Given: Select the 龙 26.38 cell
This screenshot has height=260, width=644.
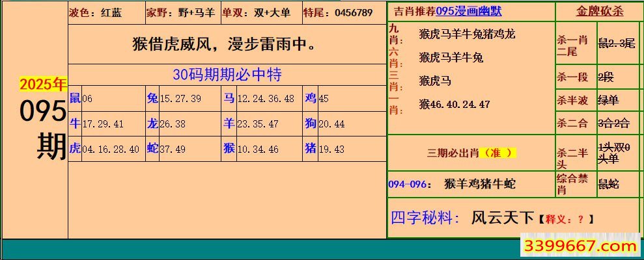Looking at the screenshot, I should [182, 123].
